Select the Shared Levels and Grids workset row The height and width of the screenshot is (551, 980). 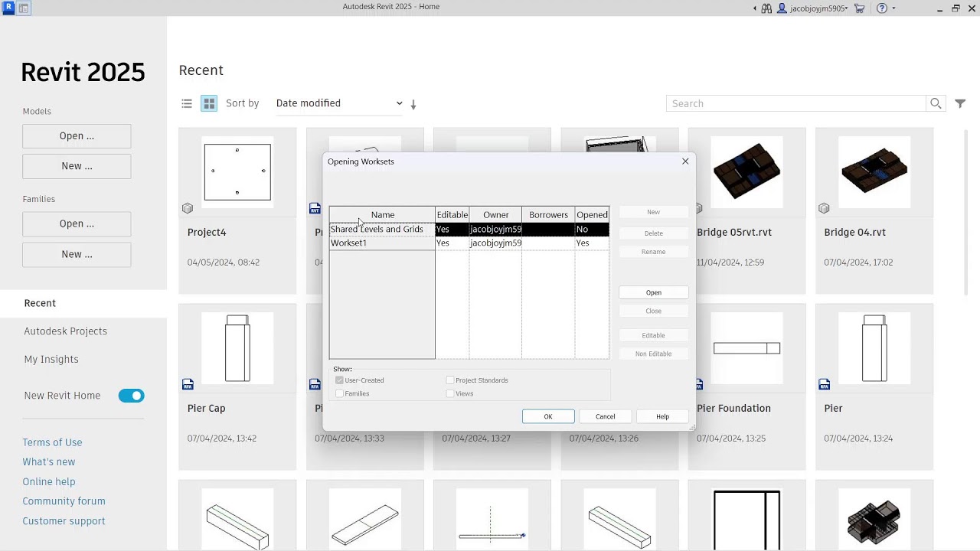coord(469,230)
